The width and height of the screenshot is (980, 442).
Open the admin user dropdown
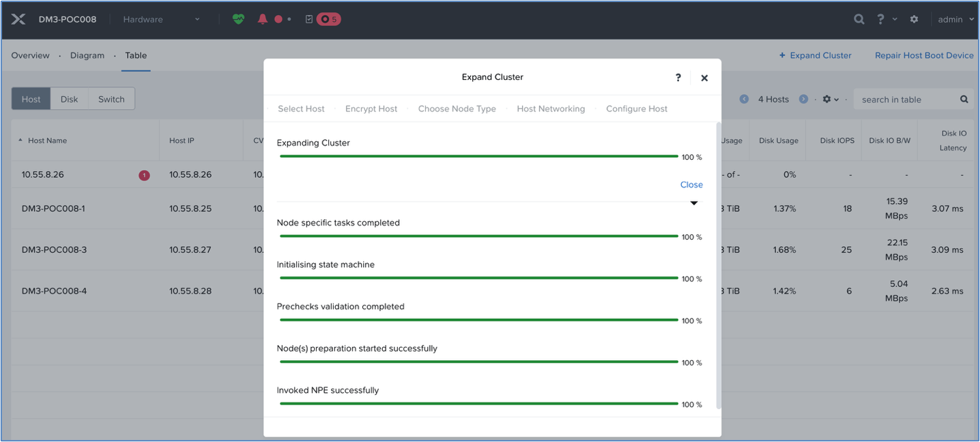pos(955,19)
